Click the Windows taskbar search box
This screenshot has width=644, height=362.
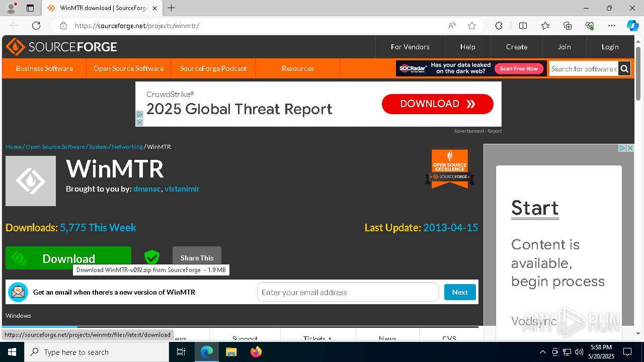point(97,352)
